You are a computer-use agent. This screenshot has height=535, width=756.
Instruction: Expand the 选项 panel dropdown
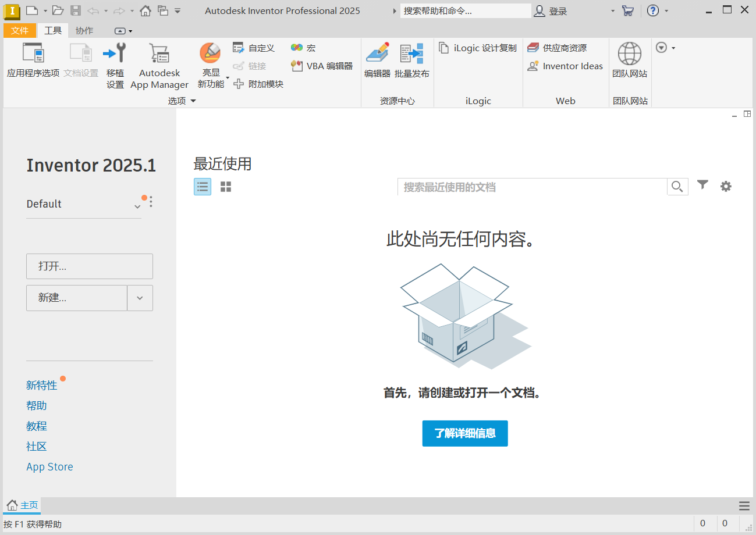click(x=193, y=101)
